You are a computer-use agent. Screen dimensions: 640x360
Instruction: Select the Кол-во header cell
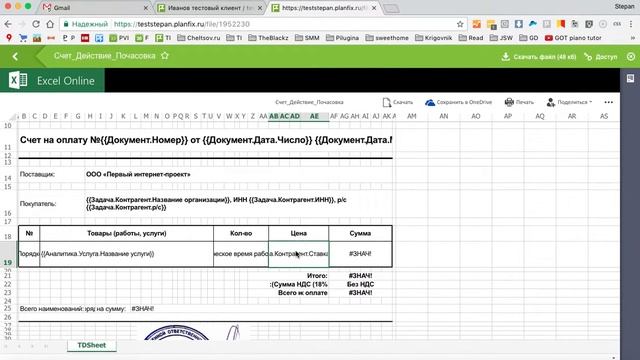(x=241, y=233)
